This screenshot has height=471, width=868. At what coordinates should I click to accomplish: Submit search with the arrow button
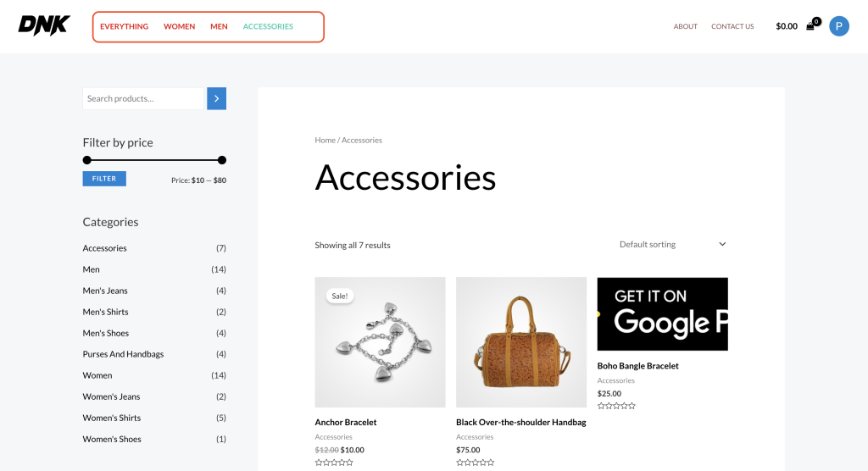coord(216,98)
